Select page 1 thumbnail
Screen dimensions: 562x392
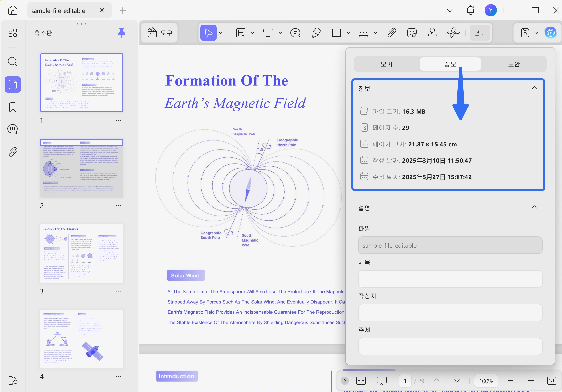coord(82,83)
